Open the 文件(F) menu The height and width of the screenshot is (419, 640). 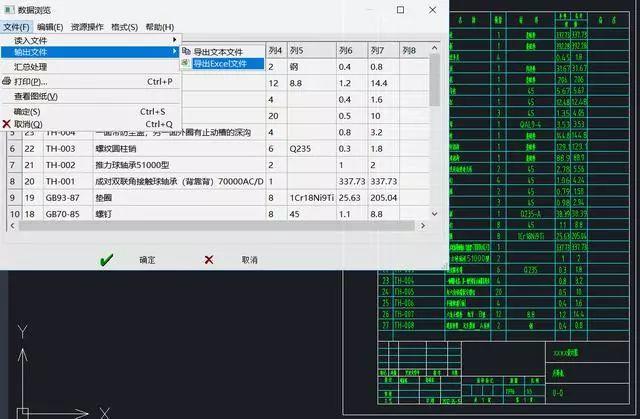coord(16,27)
